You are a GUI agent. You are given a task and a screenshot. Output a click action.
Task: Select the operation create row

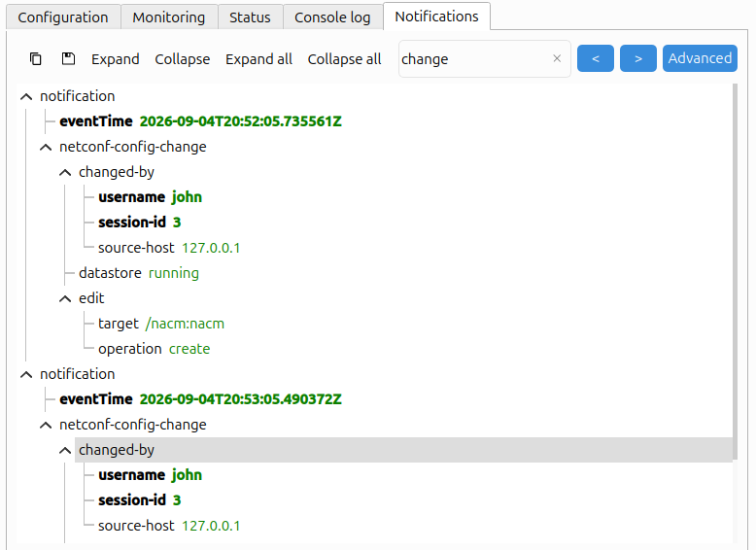(154, 349)
